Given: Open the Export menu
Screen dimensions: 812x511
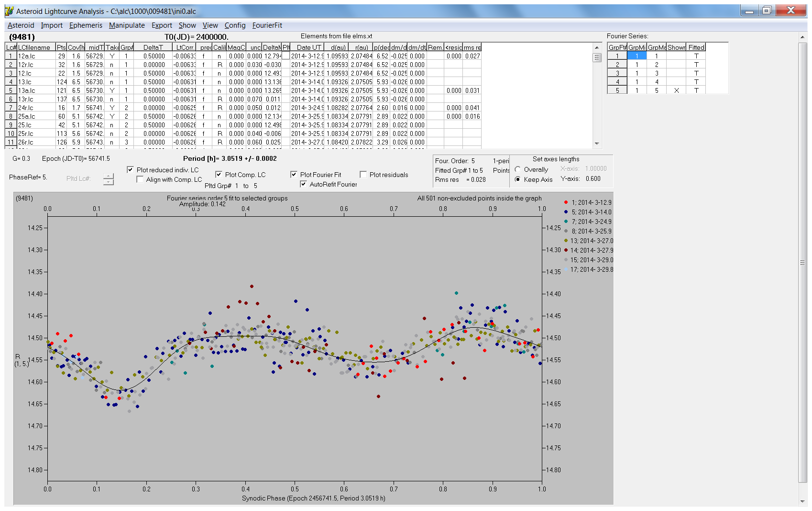Looking at the screenshot, I should [162, 25].
